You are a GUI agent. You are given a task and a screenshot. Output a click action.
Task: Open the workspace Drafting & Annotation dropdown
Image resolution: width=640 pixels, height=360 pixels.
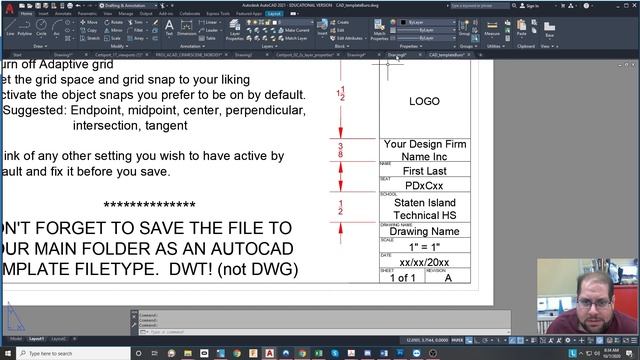(128, 6)
